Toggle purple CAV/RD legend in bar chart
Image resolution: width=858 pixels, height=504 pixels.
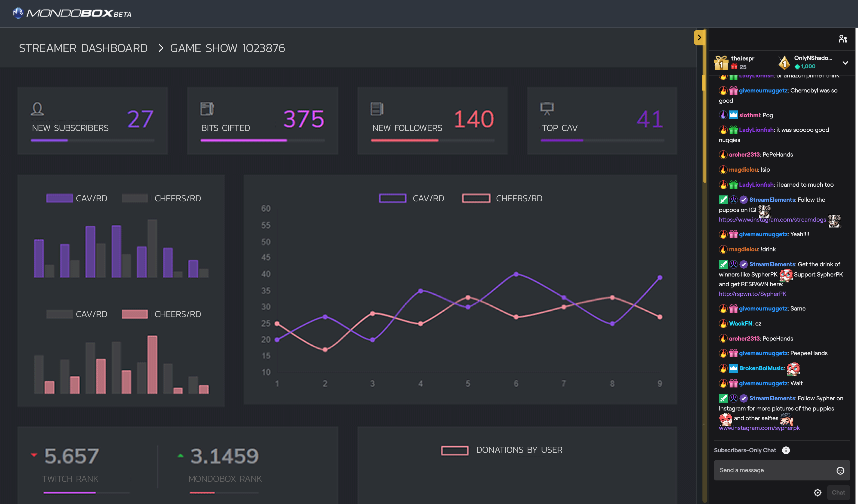(x=59, y=198)
